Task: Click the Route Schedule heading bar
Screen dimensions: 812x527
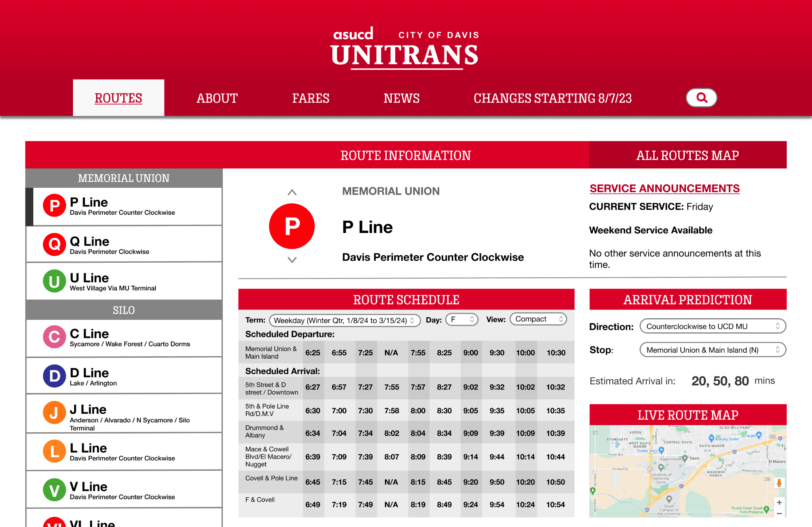Action: point(406,300)
